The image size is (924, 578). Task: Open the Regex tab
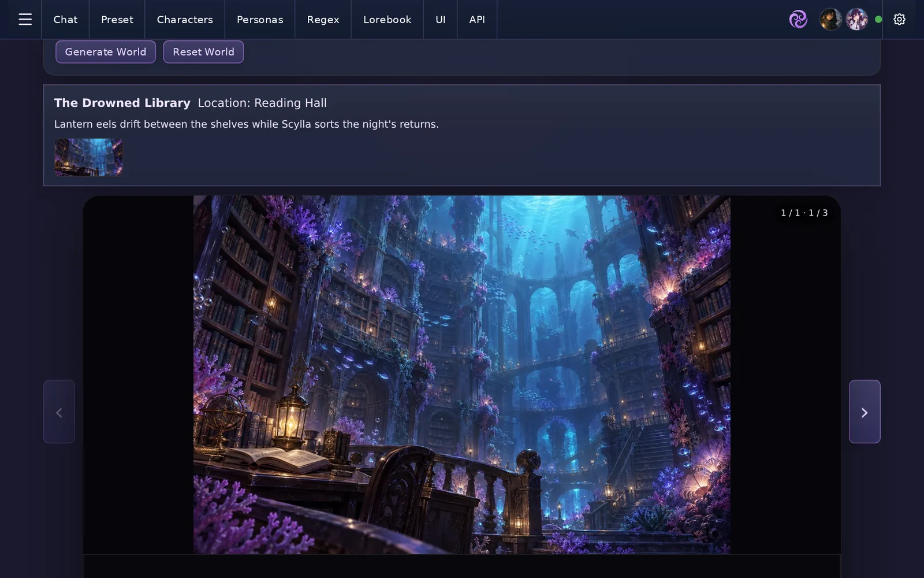pos(323,20)
